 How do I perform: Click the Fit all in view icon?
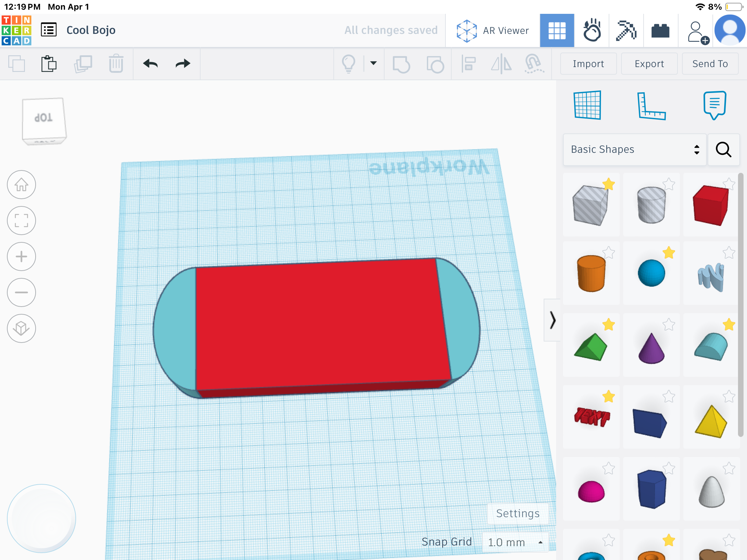click(21, 221)
